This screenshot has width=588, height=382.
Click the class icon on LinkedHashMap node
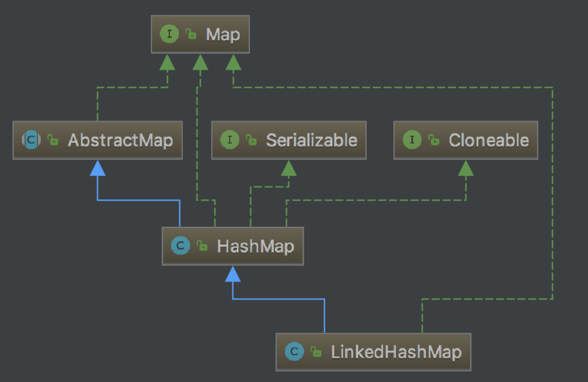pyautogui.click(x=294, y=351)
